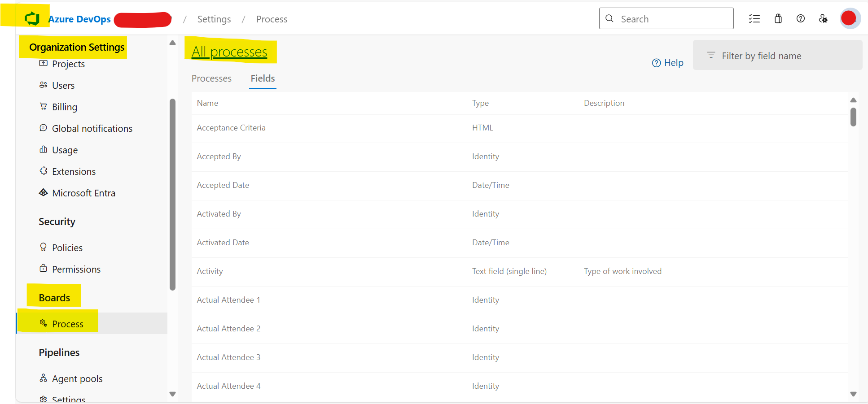
Task: Go to Users settings page
Action: 63,86
